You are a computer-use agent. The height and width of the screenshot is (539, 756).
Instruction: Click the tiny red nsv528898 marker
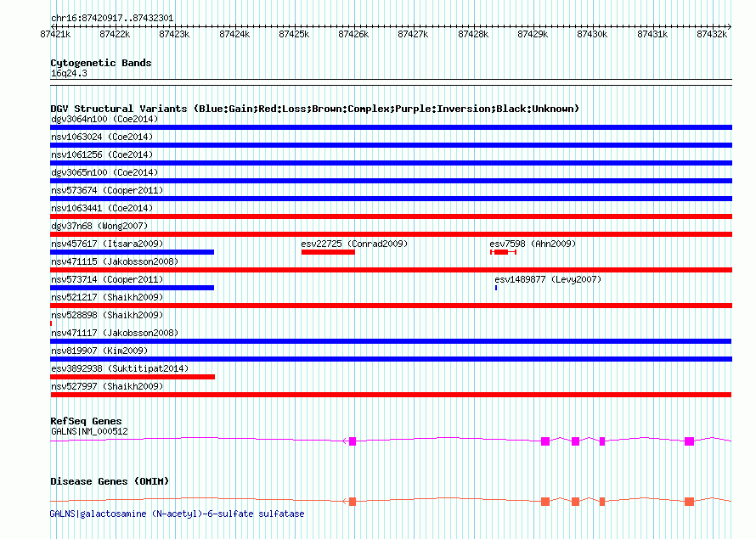(51, 323)
